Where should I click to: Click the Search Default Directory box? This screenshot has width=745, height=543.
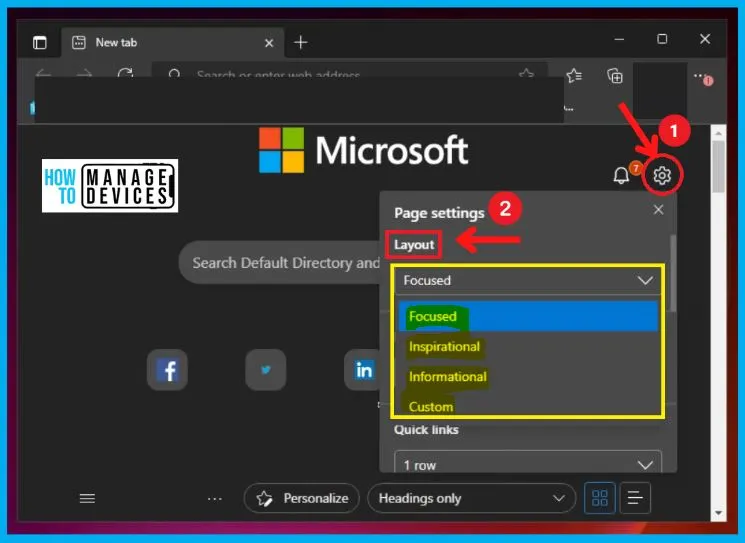(x=279, y=262)
